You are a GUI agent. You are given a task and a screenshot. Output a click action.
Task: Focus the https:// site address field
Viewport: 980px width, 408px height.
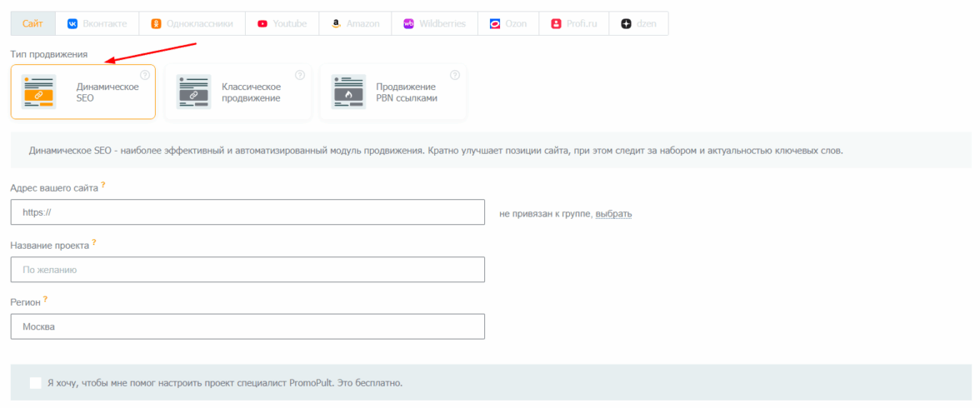tap(248, 212)
